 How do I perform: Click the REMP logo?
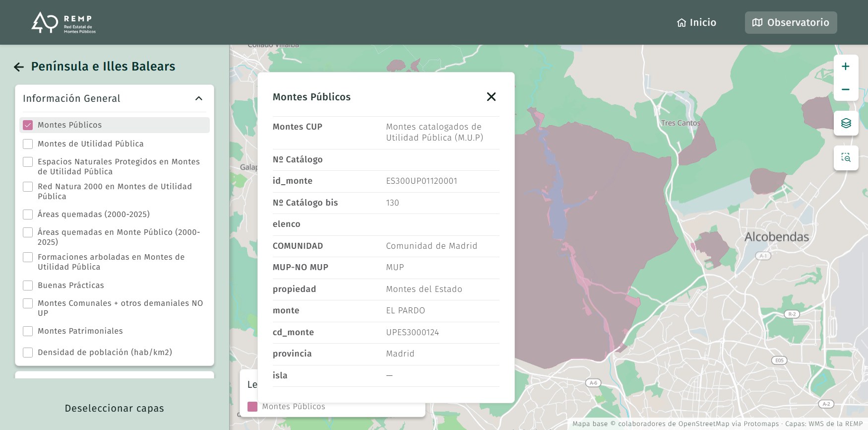coord(63,23)
